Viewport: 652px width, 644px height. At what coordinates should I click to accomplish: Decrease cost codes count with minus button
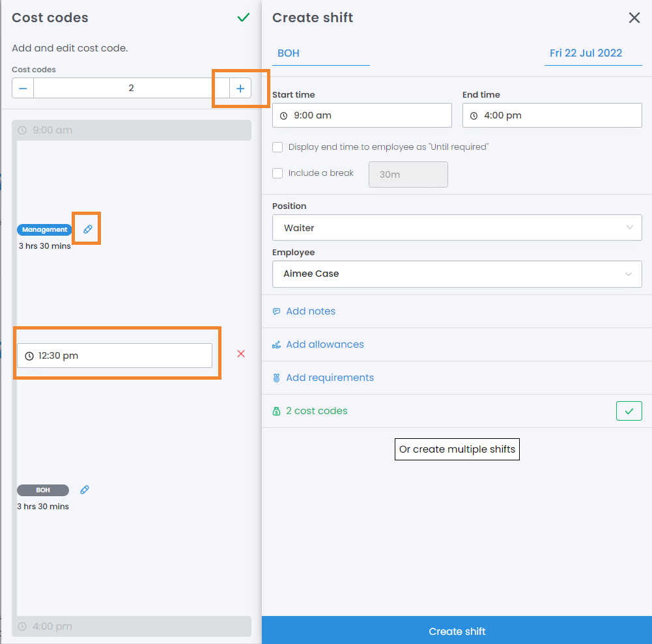pyautogui.click(x=23, y=89)
